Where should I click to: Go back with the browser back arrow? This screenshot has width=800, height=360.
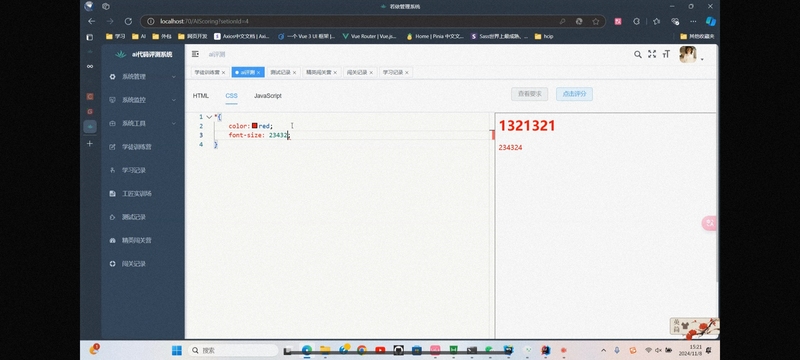91,21
